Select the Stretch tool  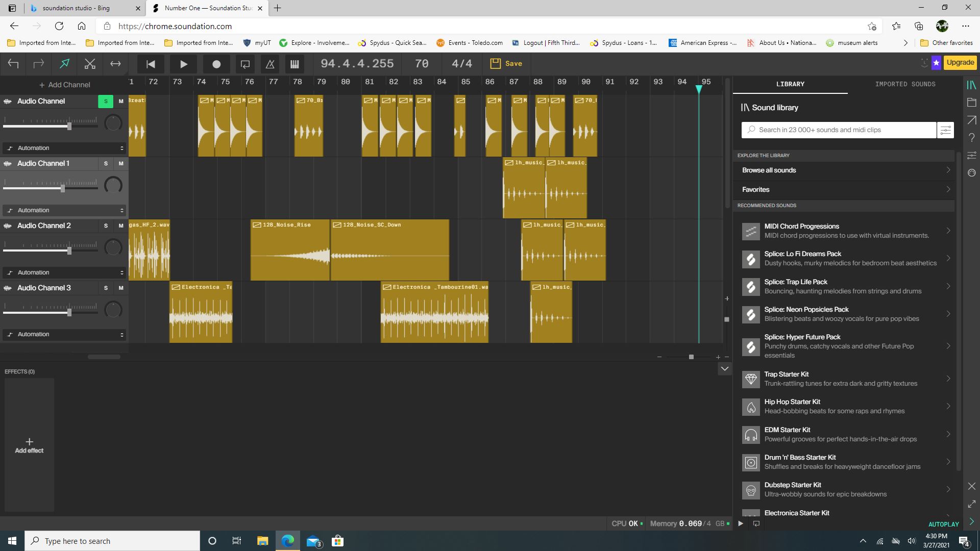pyautogui.click(x=115, y=64)
